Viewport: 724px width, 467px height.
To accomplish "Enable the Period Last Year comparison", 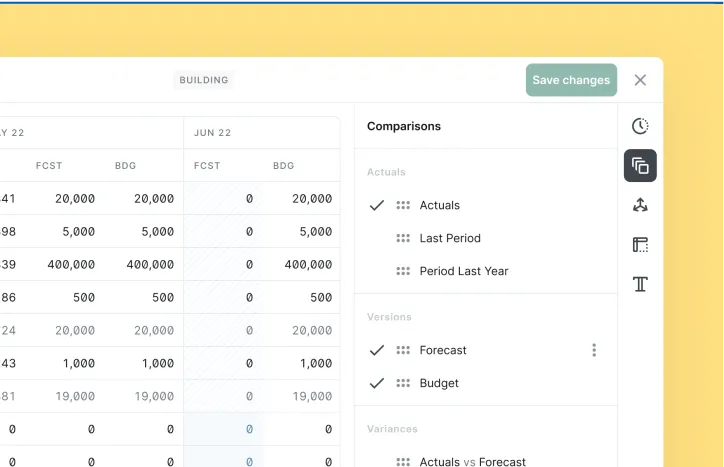I will [464, 271].
